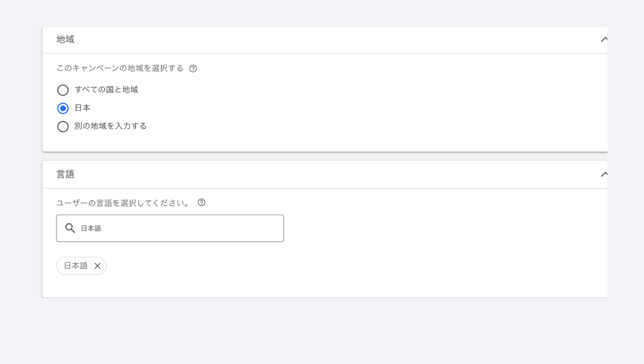Image resolution: width=644 pixels, height=364 pixels.
Task: Click the magnifier icon in the language search box
Action: pos(70,228)
